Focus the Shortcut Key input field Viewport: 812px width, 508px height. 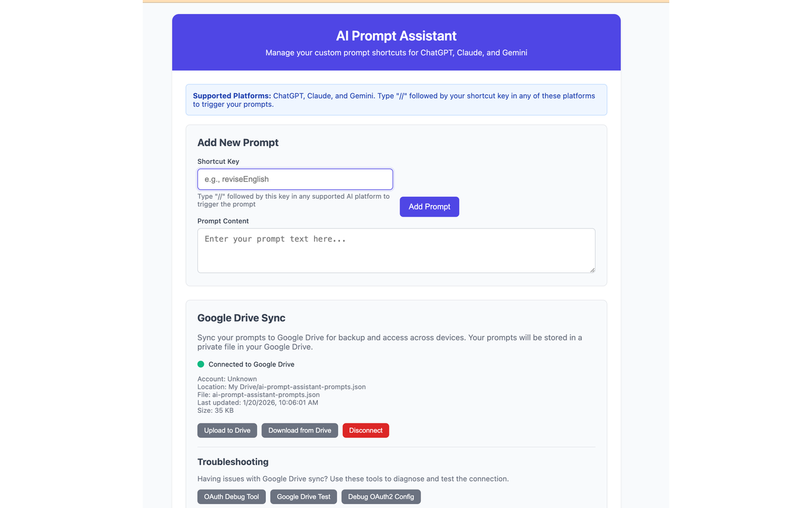[x=295, y=179]
